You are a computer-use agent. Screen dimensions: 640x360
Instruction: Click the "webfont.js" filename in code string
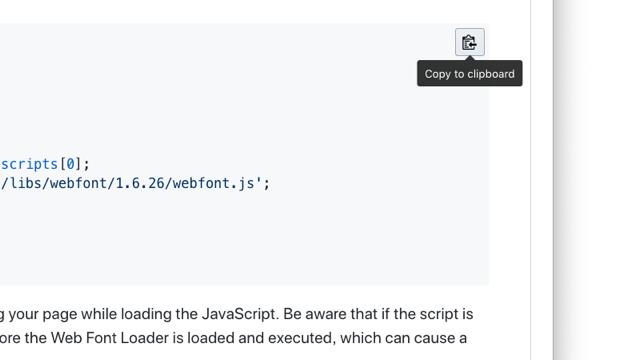tap(213, 183)
